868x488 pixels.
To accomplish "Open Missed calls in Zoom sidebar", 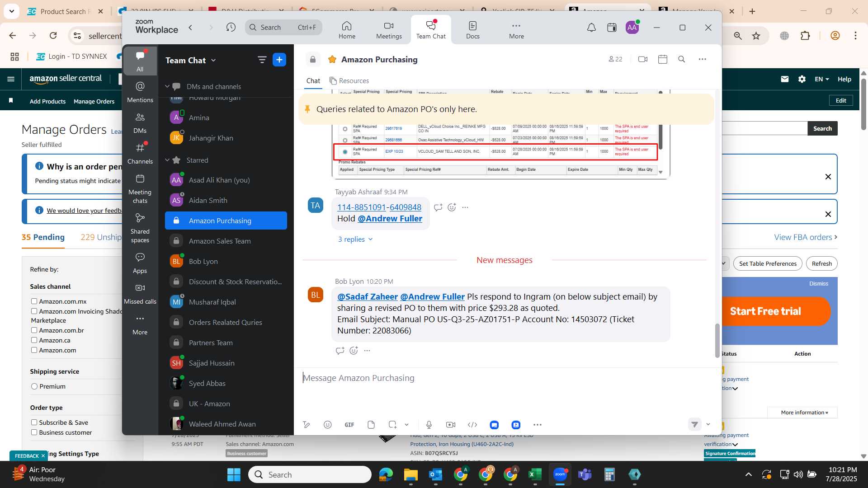I will pos(140,294).
